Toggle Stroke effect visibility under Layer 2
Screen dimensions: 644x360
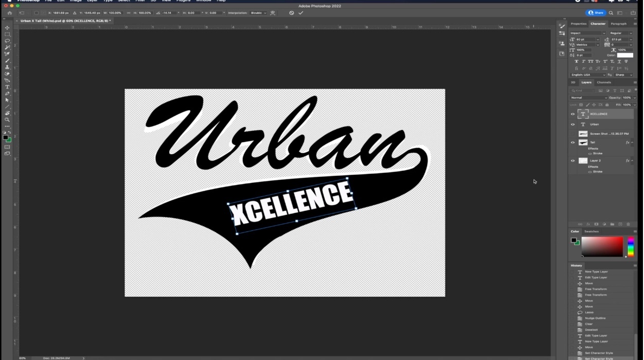coord(590,172)
